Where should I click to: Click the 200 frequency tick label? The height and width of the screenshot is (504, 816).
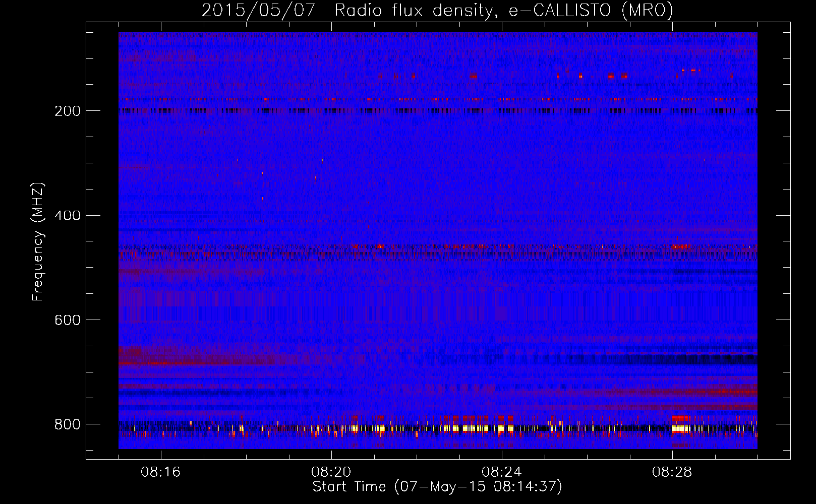coord(67,111)
